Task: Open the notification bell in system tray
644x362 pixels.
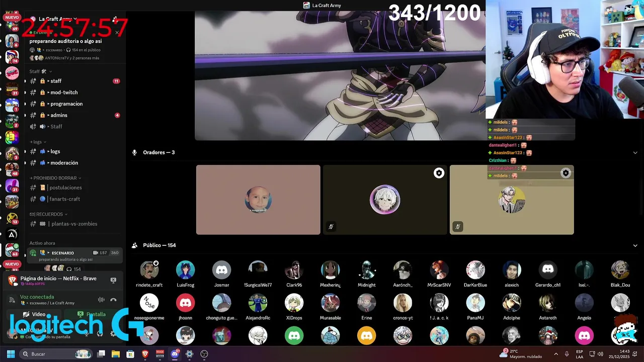Action: click(x=636, y=354)
